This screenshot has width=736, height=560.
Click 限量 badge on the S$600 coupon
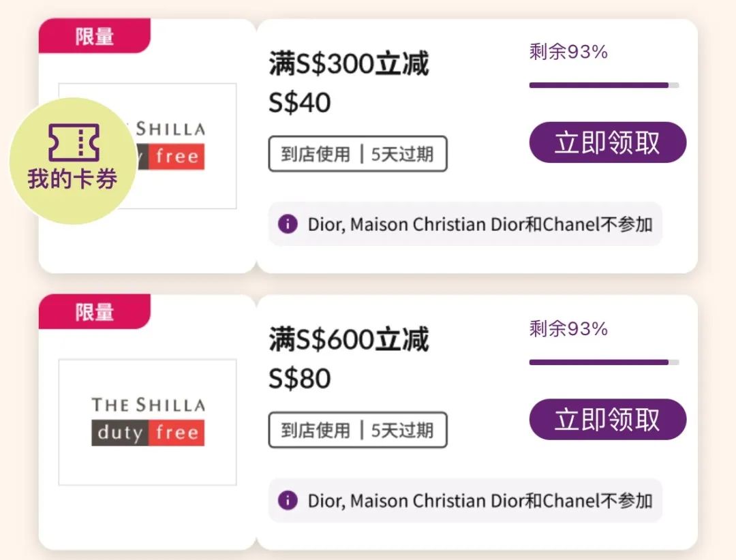[94, 312]
